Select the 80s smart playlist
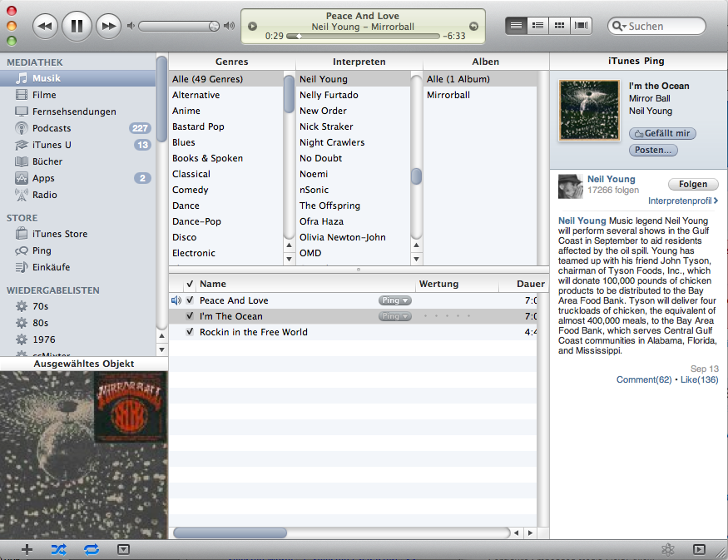 pos(78,323)
